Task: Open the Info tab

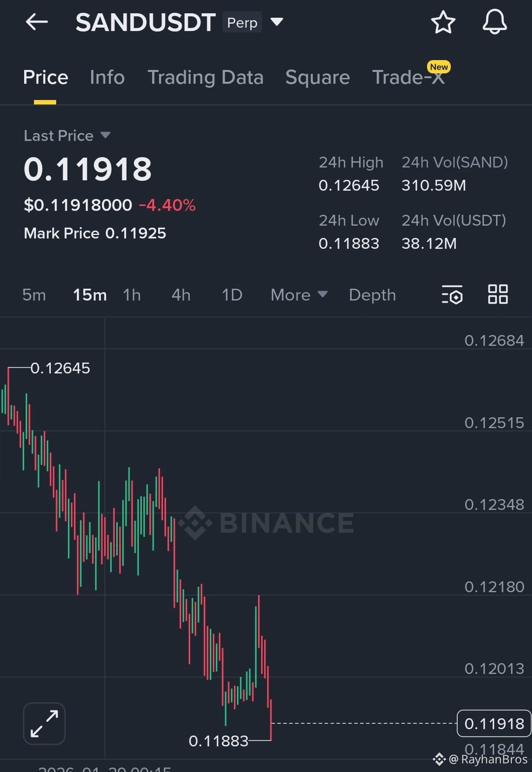Action: 107,77
